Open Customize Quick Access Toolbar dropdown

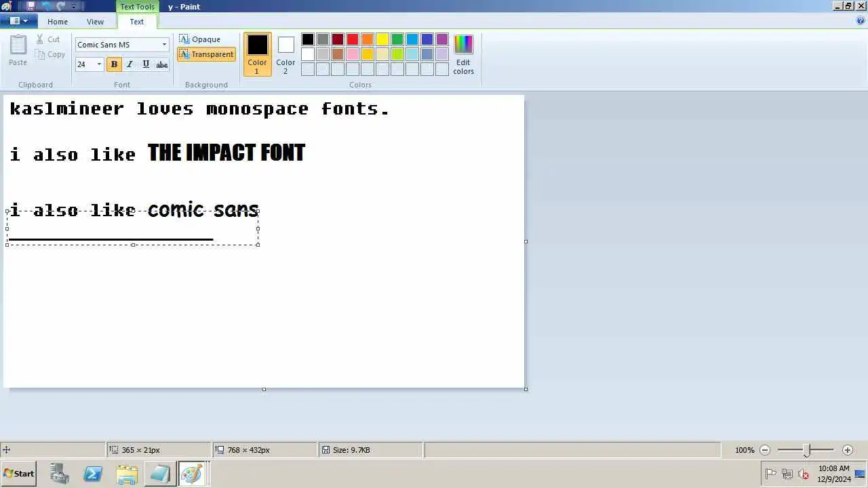(x=74, y=7)
